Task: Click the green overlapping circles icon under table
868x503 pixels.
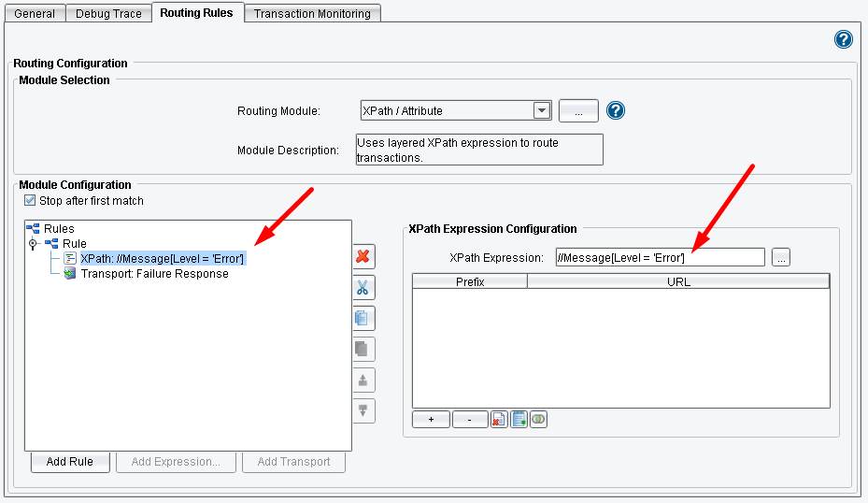Action: pos(538,420)
